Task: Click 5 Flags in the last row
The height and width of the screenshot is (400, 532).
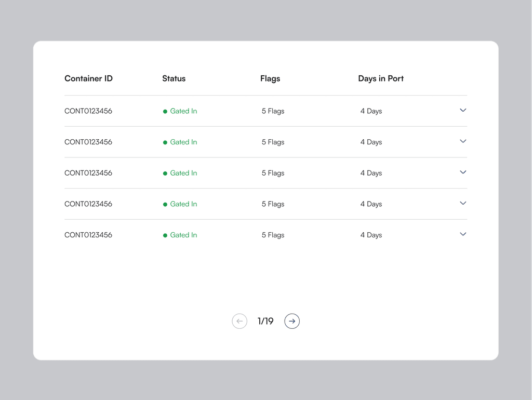Action: point(273,235)
